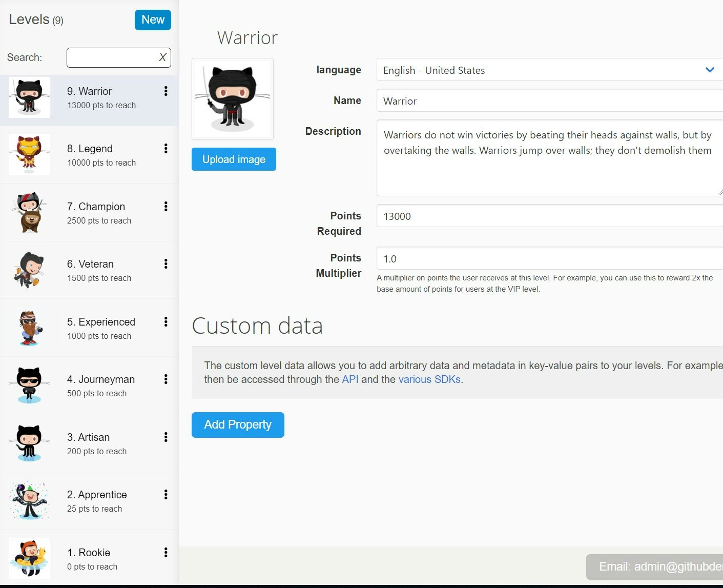
Task: Open the various SDKs link
Action: tap(429, 379)
